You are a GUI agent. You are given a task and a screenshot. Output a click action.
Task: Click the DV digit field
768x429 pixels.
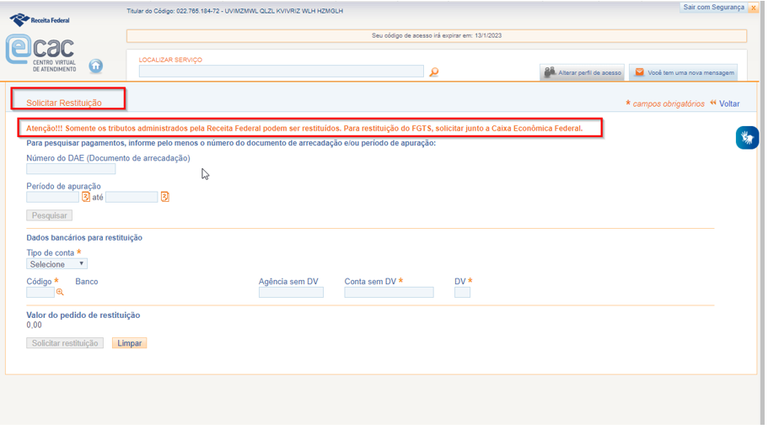coord(462,292)
